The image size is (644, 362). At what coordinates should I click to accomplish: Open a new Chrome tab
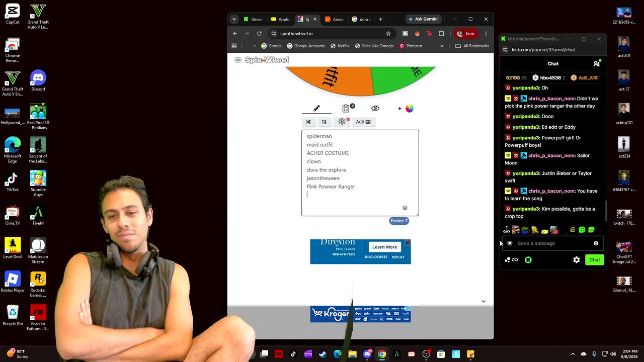(380, 19)
